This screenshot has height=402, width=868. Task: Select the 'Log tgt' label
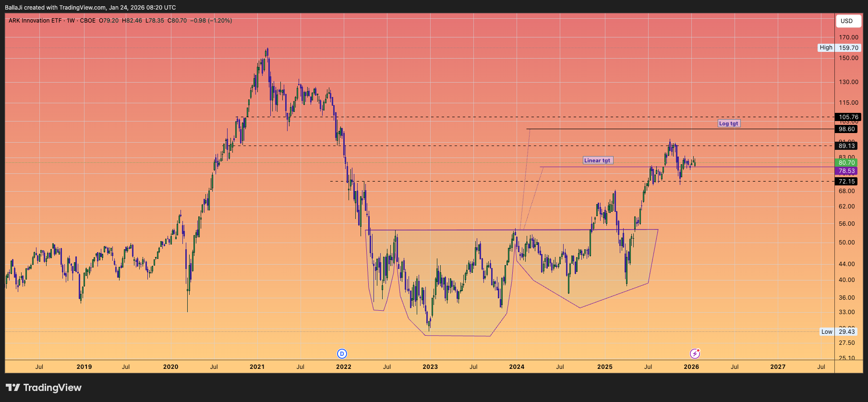(x=729, y=123)
